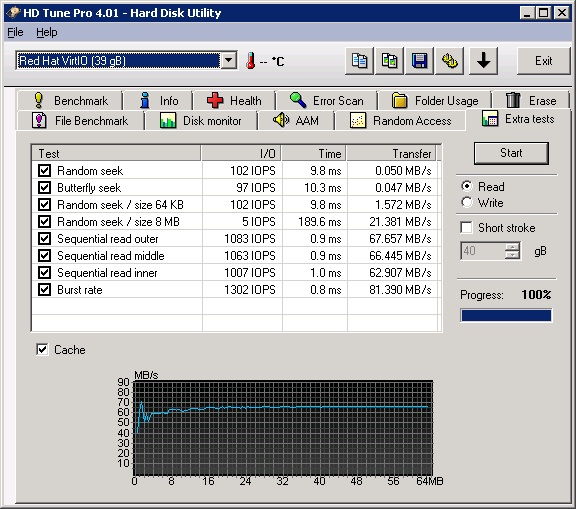Open the Help menu
Image resolution: width=576 pixels, height=509 pixels.
[x=47, y=32]
